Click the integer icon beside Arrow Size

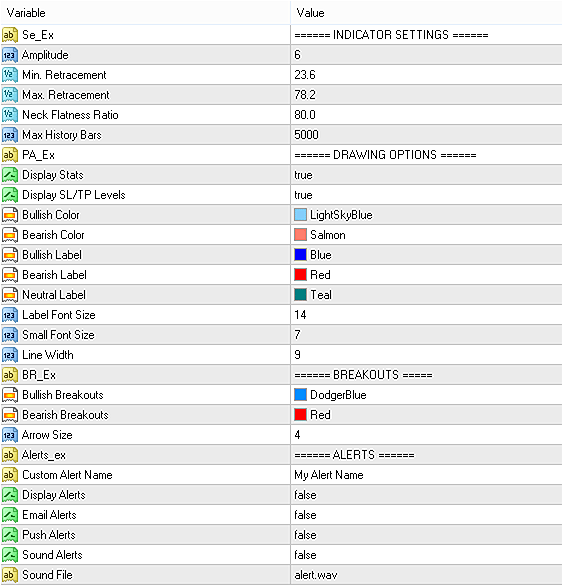click(x=10, y=435)
